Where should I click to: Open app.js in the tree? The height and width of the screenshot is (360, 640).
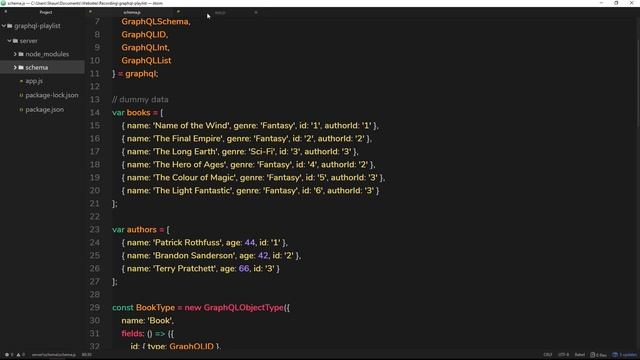34,81
